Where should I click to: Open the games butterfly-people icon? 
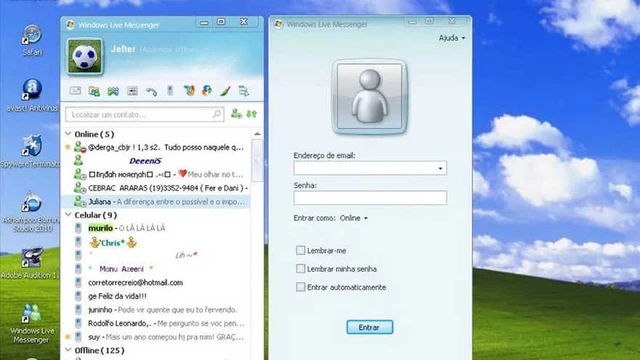113,91
